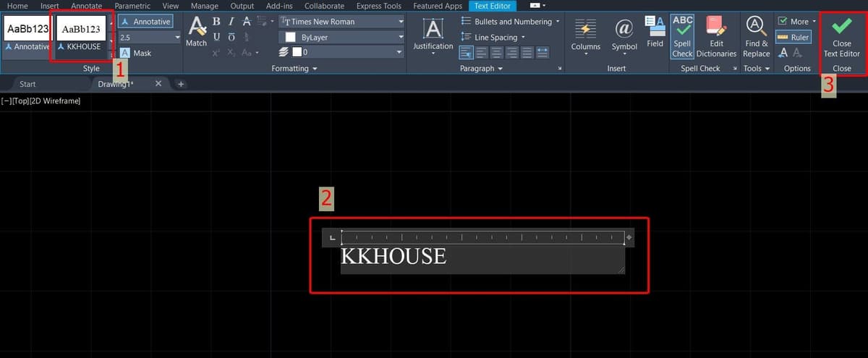
Task: Click the Mask background button
Action: 136,53
